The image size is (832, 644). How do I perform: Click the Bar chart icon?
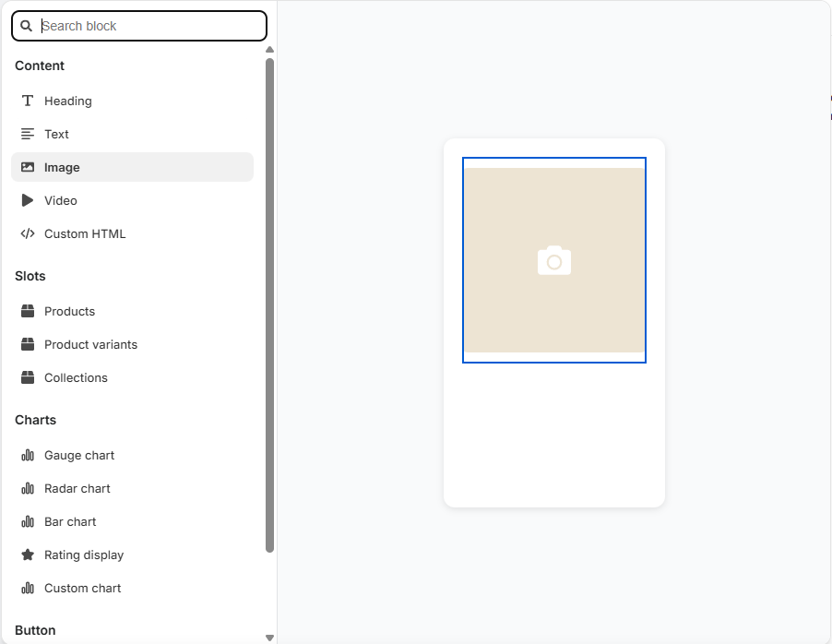click(x=29, y=521)
